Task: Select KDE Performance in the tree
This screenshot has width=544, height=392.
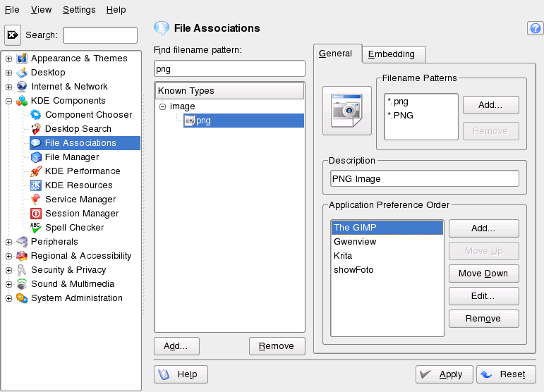Action: click(82, 171)
